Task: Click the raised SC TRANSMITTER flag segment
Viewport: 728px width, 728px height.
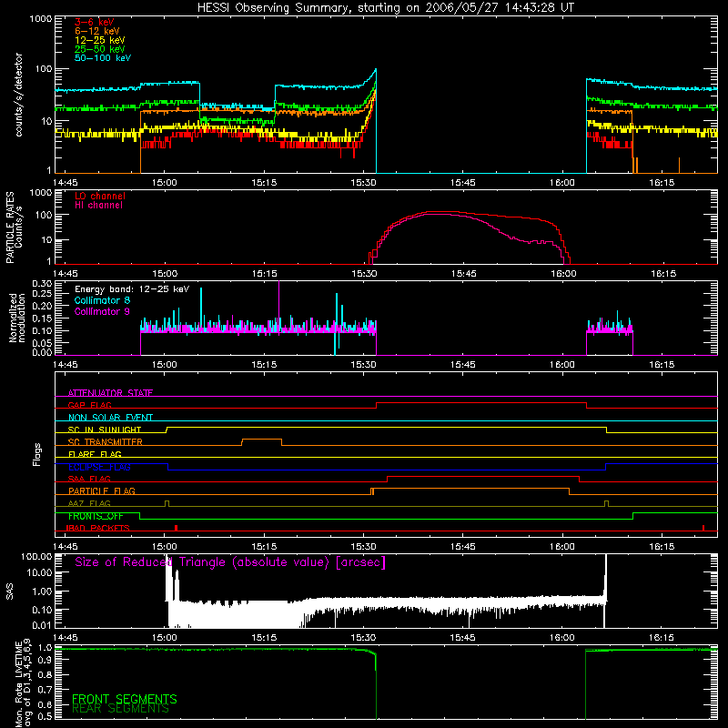Action: click(x=261, y=439)
